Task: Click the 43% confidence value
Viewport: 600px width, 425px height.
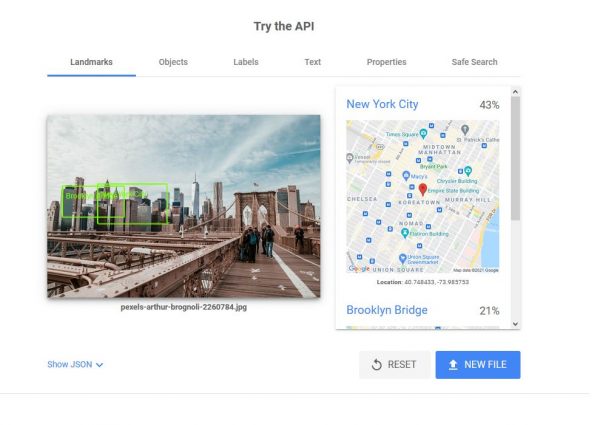Action: click(489, 105)
